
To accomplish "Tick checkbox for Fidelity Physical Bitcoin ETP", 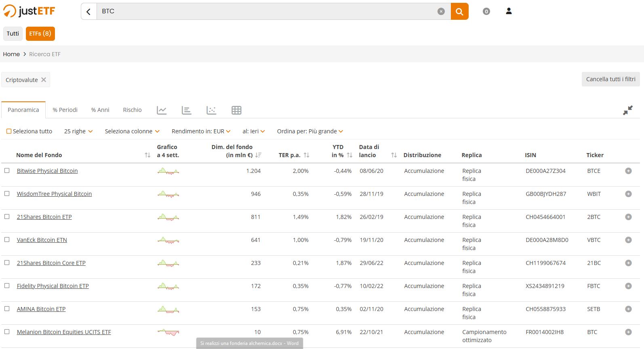I will (7, 286).
